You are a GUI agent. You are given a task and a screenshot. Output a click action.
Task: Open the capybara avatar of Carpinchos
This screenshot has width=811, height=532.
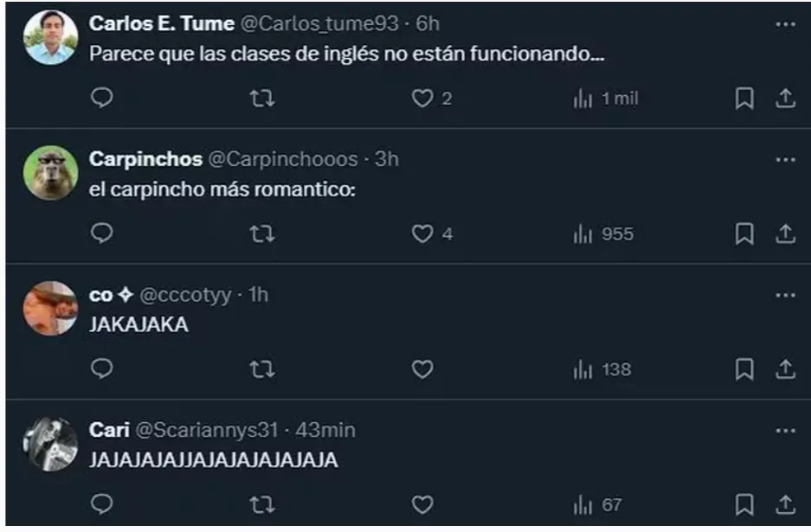[50, 173]
